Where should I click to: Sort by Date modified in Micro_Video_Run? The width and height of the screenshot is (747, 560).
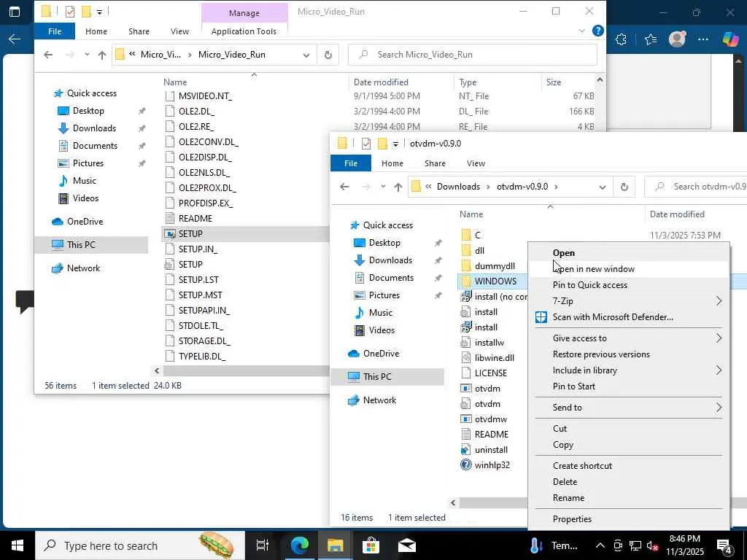tap(381, 82)
